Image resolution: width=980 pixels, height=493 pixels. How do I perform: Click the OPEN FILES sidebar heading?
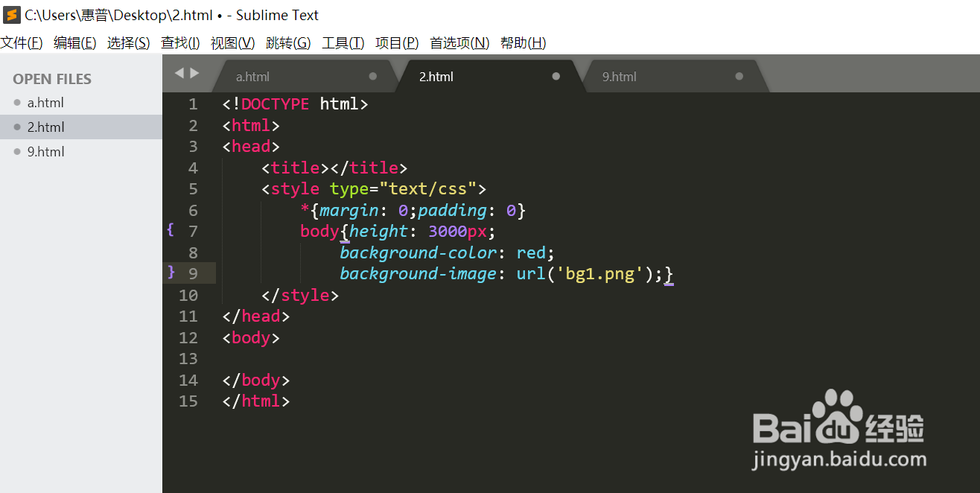click(52, 79)
